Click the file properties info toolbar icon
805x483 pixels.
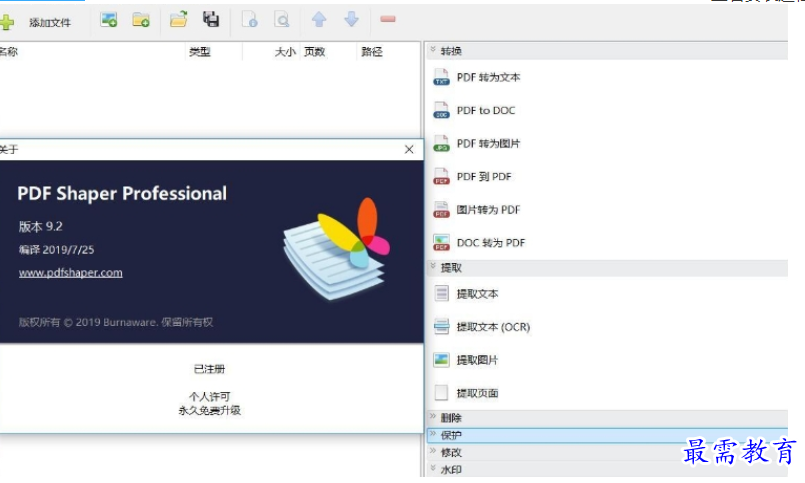[x=250, y=20]
